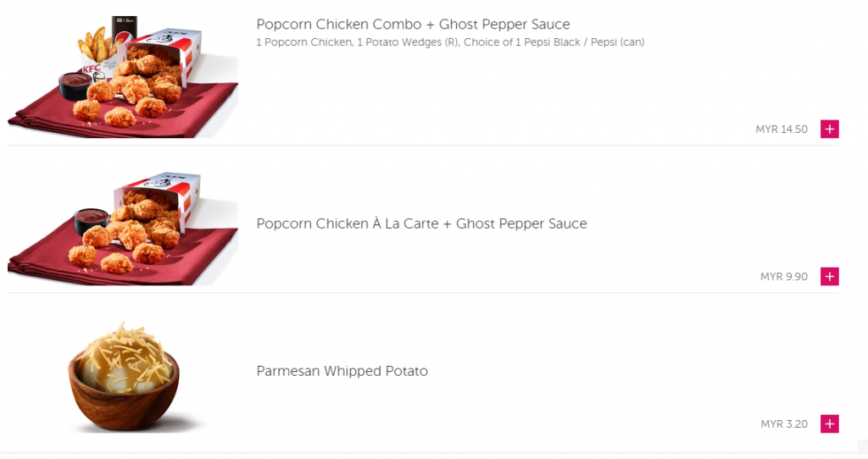Open the Parmesan Whipped Potato bowl image
Viewport: 868px width, 459px height.
pyautogui.click(x=124, y=377)
